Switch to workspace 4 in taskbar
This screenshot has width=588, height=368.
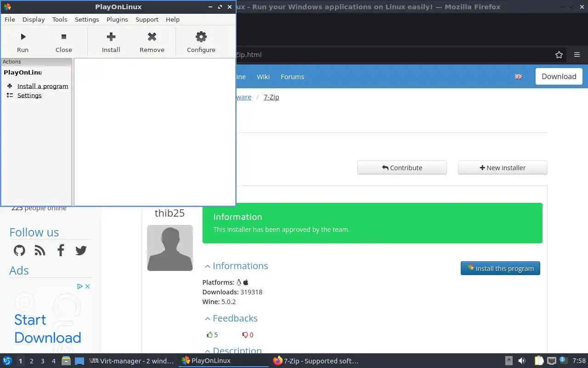(x=54, y=361)
